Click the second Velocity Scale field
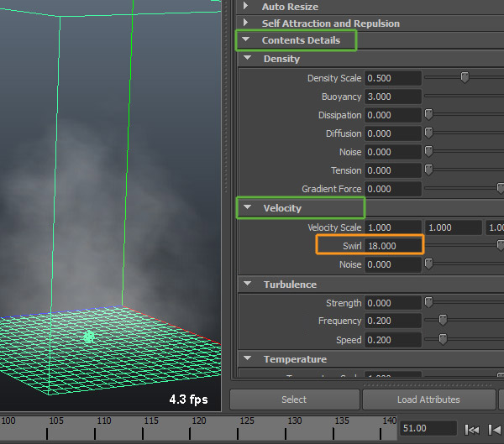This screenshot has height=444, width=504. pyautogui.click(x=454, y=227)
